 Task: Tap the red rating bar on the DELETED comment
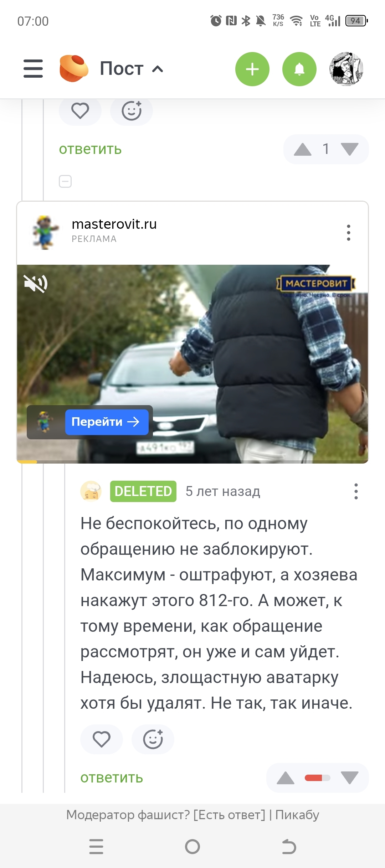[x=317, y=778]
